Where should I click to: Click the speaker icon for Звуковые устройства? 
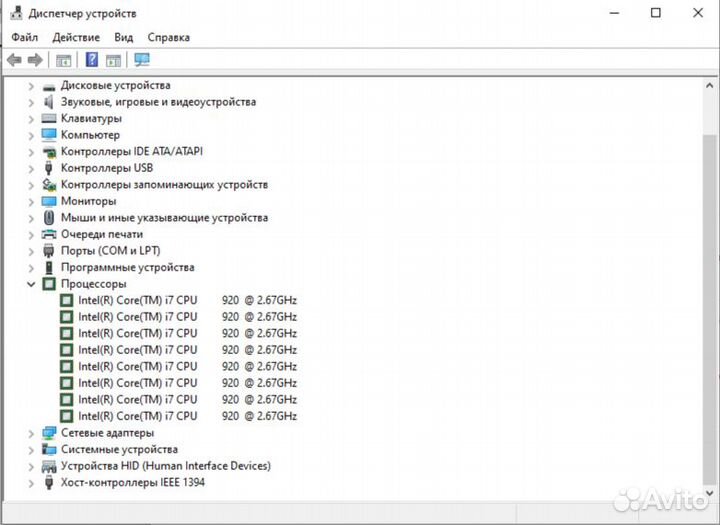pos(49,102)
